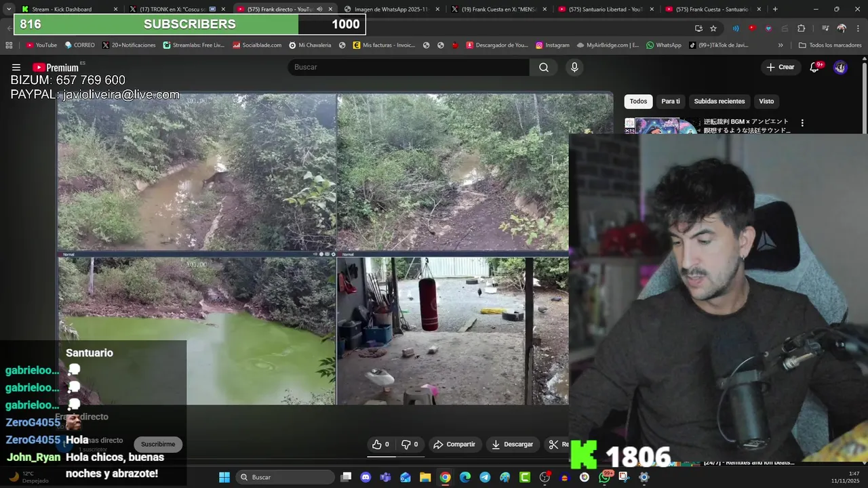Open the Streamlabs bookmark
The image size is (868, 488).
coord(193,45)
